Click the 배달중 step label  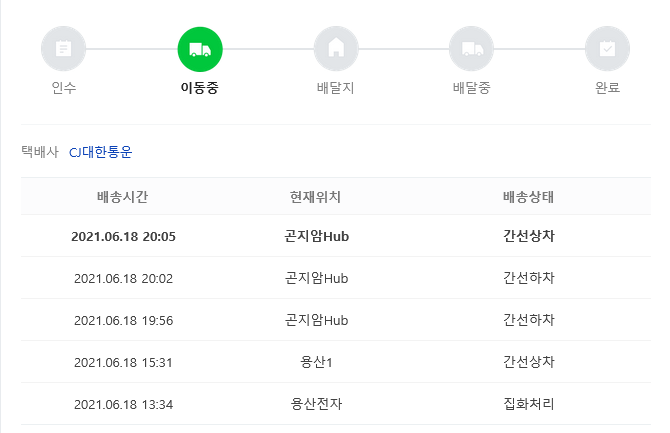(471, 88)
